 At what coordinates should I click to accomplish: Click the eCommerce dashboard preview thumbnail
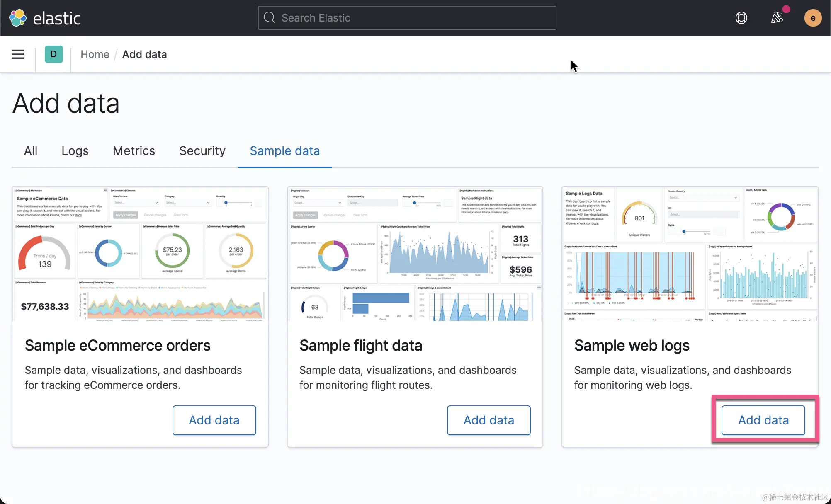140,254
